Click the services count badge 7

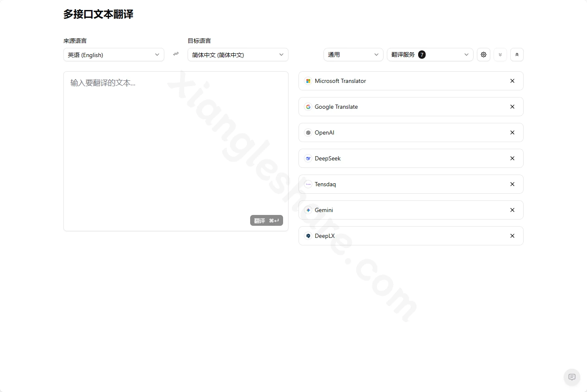tap(422, 55)
